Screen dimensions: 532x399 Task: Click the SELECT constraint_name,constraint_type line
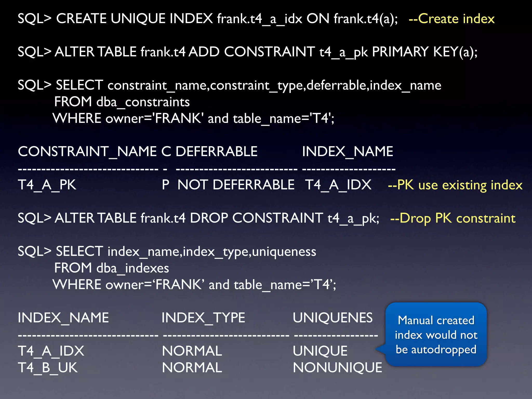click(x=229, y=85)
